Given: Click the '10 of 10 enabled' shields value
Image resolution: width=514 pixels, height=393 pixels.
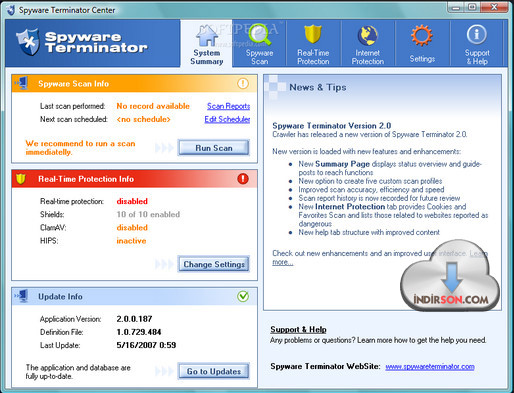Looking at the screenshot, I should [148, 214].
